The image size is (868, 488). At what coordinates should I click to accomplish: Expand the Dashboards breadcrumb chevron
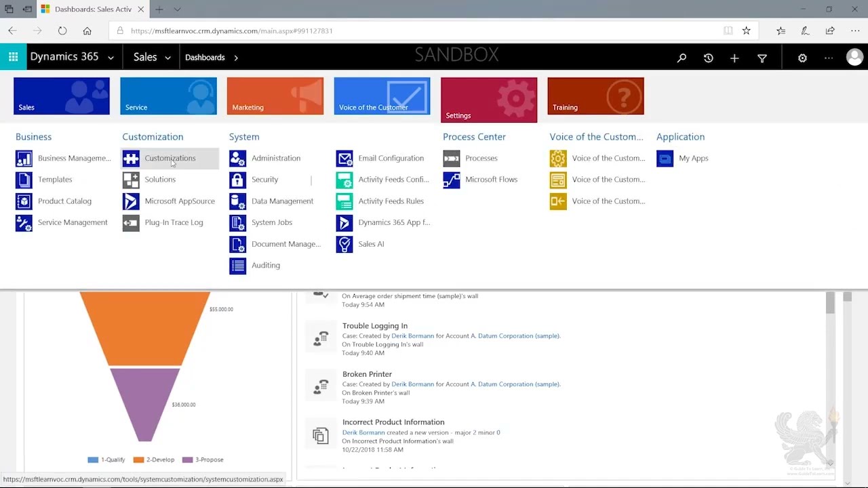pyautogui.click(x=236, y=58)
